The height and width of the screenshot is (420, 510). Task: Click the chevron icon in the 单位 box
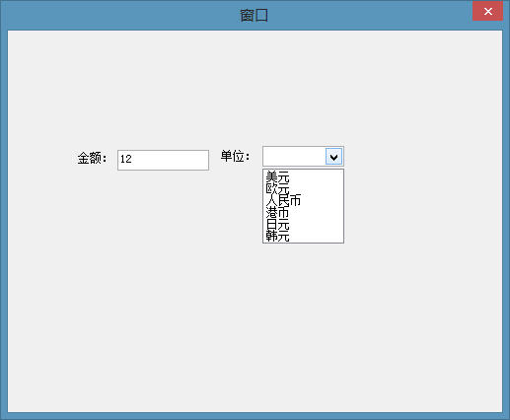point(333,157)
